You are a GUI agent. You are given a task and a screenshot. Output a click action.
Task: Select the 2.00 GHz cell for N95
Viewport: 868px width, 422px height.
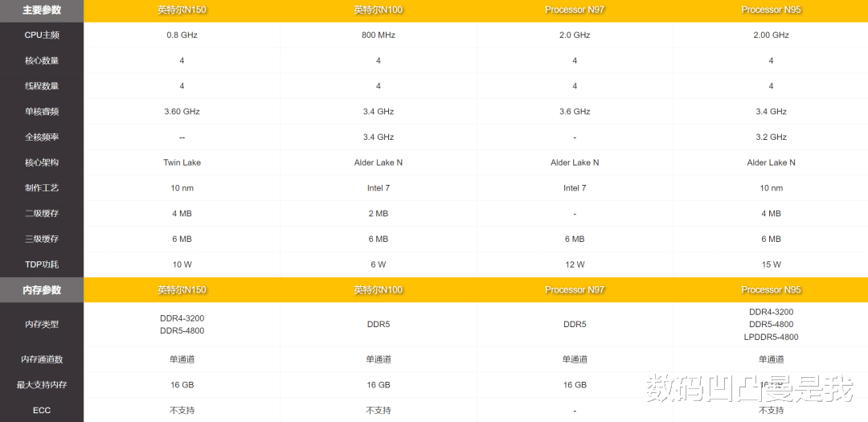[771, 35]
